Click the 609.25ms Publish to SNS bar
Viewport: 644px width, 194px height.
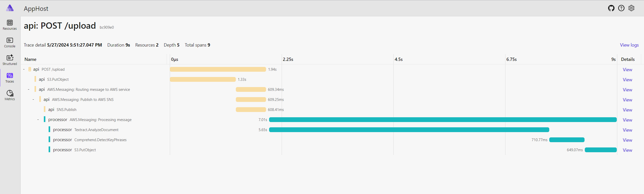[251, 99]
